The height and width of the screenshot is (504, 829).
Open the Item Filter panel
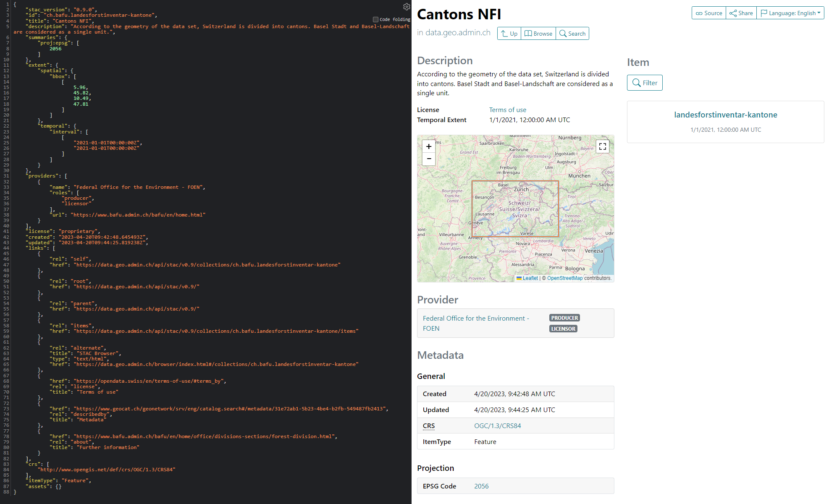coord(644,83)
